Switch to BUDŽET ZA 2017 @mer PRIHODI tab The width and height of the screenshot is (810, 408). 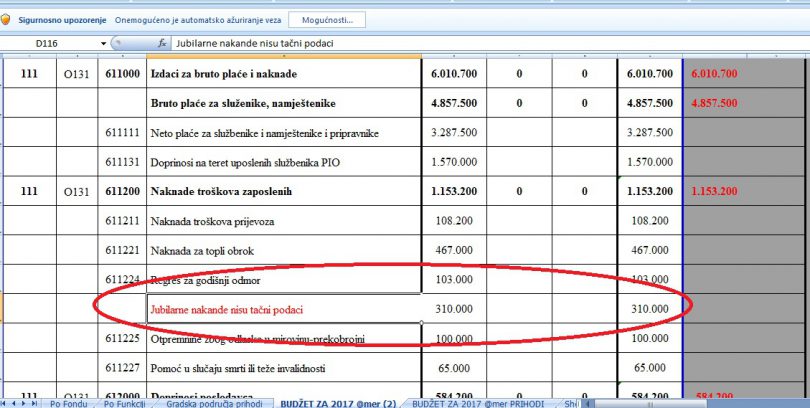477,402
